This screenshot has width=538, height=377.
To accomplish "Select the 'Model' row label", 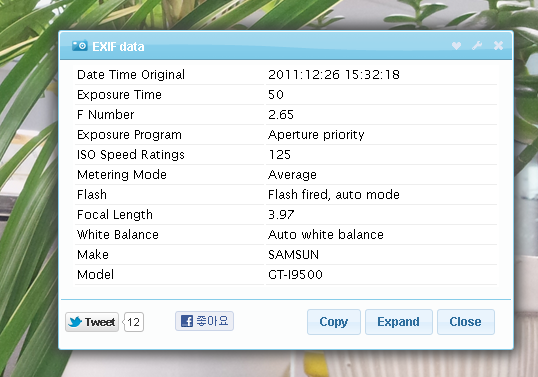I will tap(95, 274).
